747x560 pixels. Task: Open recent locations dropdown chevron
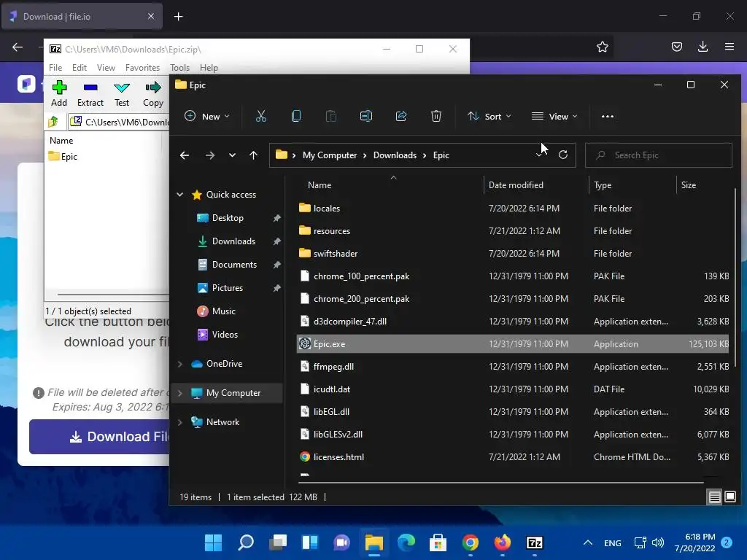232,155
